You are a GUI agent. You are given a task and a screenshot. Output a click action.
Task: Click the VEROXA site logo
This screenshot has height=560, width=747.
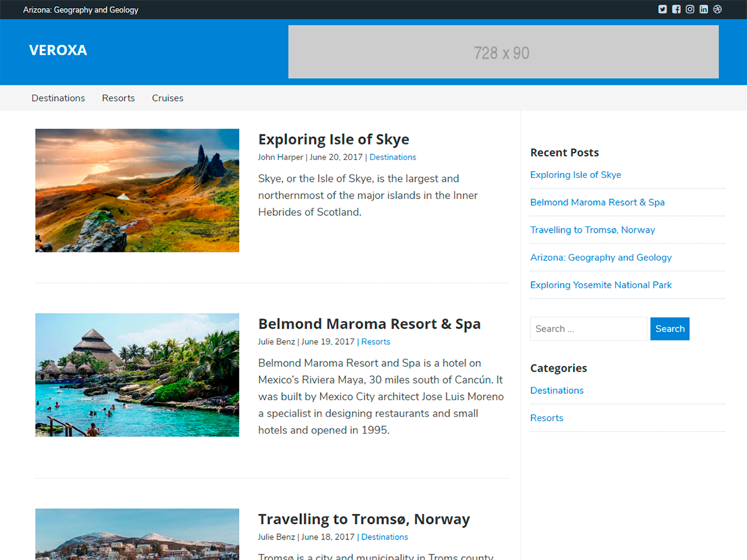coord(58,50)
